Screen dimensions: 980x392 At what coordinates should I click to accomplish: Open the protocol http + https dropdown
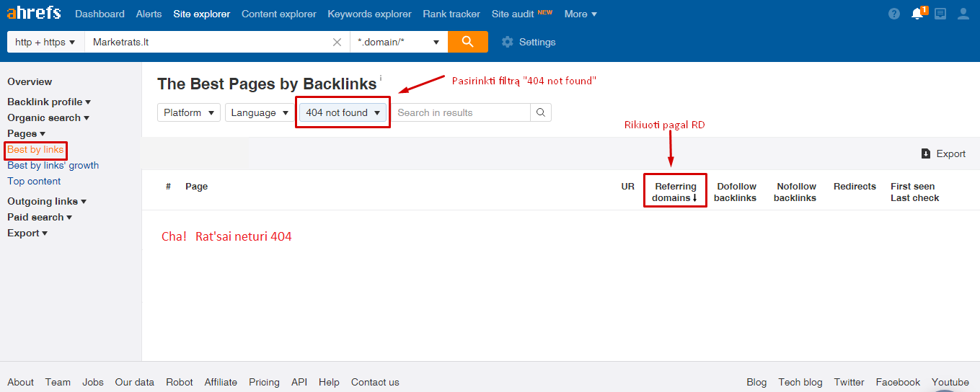pos(45,42)
